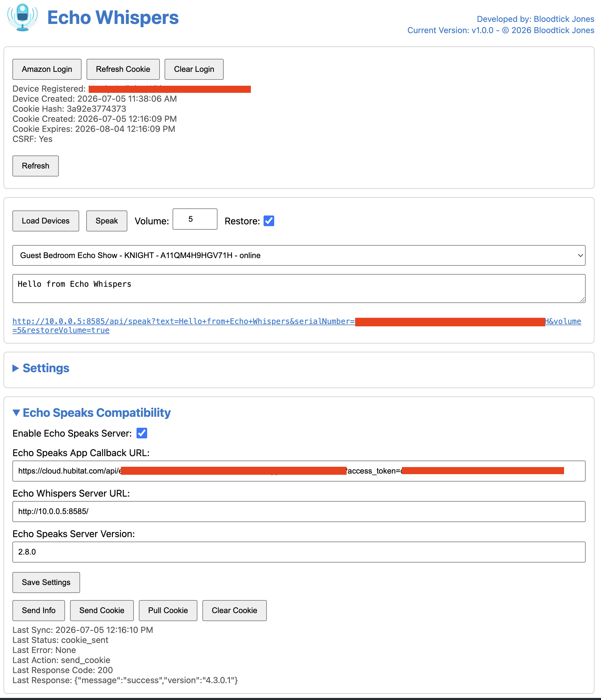Click the Refresh button under CSRF
The width and height of the screenshot is (601, 700).
point(35,166)
